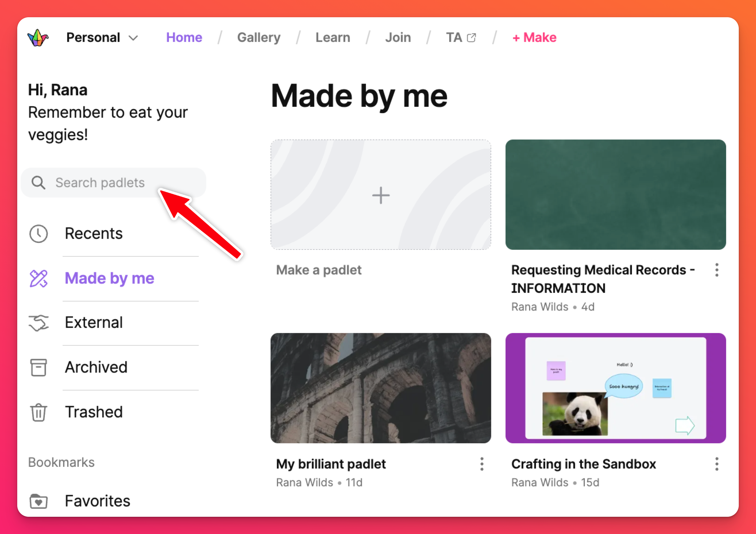Click the Made by me pencil-ruler icon
The height and width of the screenshot is (534, 756).
click(x=38, y=278)
